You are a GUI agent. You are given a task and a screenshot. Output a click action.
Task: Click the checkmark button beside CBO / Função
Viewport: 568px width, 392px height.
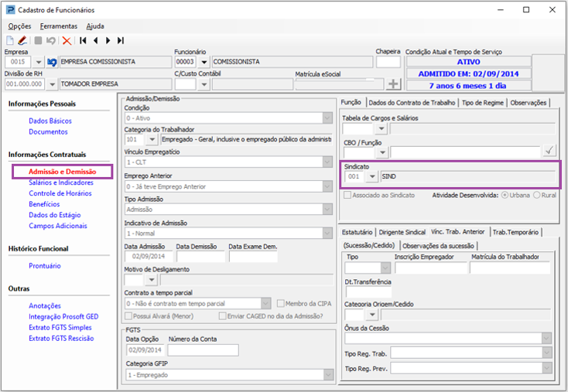point(549,150)
